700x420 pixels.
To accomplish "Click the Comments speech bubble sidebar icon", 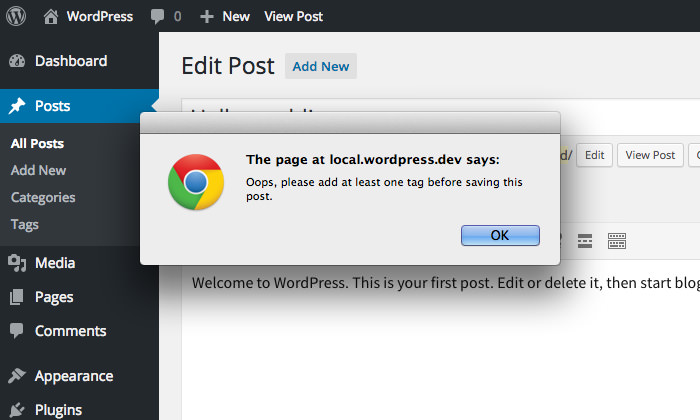I will pos(17,331).
